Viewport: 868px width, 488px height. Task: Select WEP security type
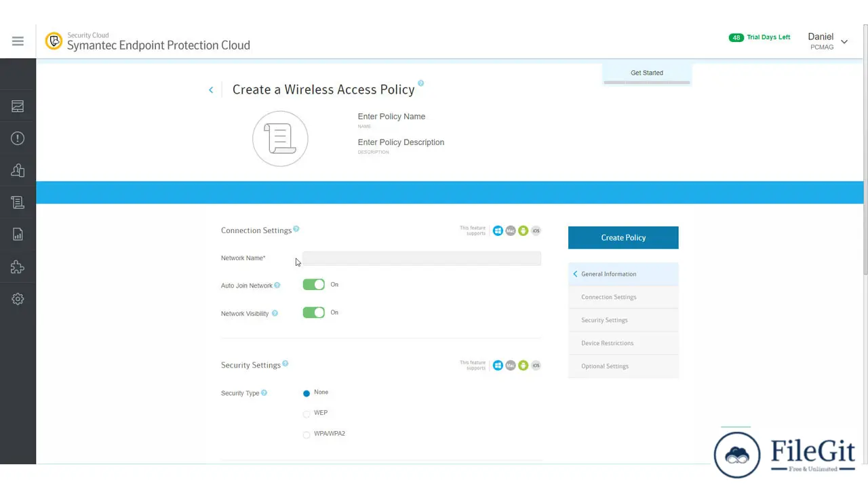pos(307,413)
